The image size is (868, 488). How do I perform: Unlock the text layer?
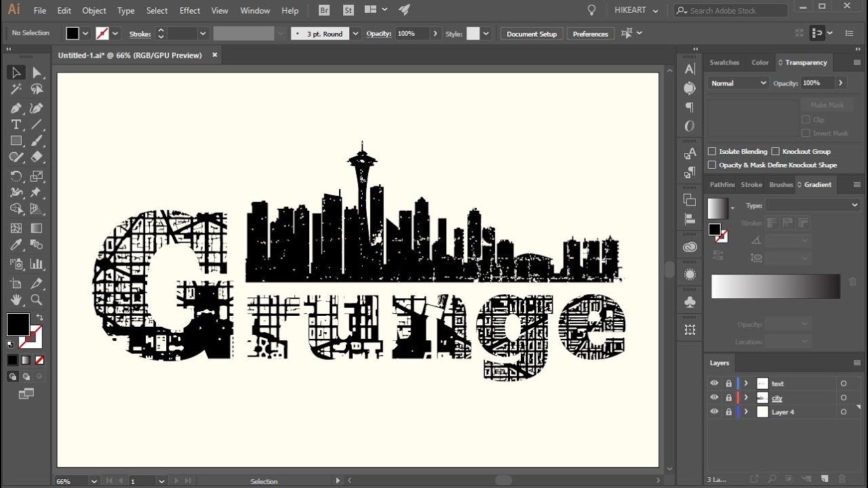tap(728, 384)
